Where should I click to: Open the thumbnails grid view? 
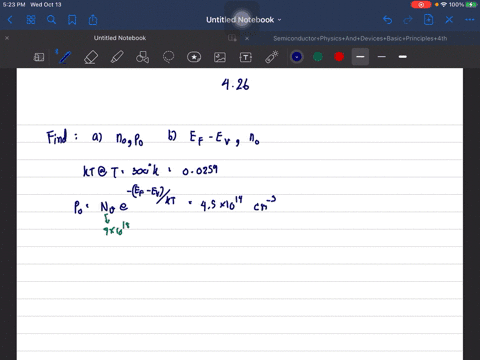click(x=31, y=20)
